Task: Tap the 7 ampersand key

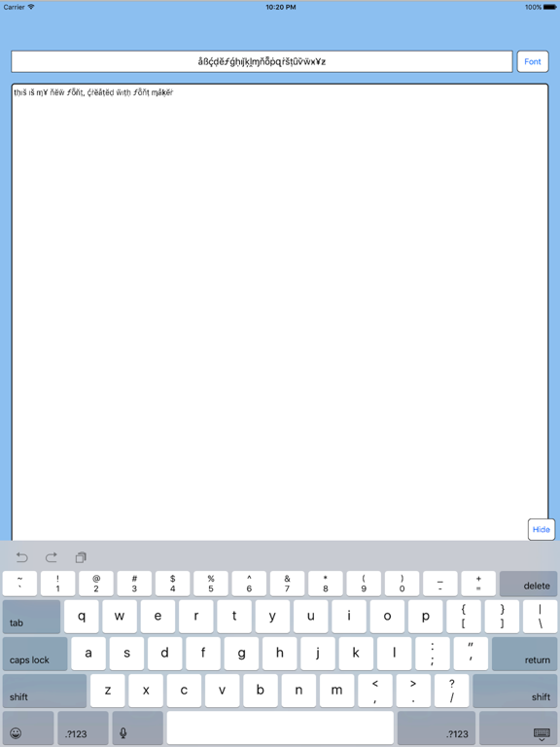Action: [x=287, y=584]
